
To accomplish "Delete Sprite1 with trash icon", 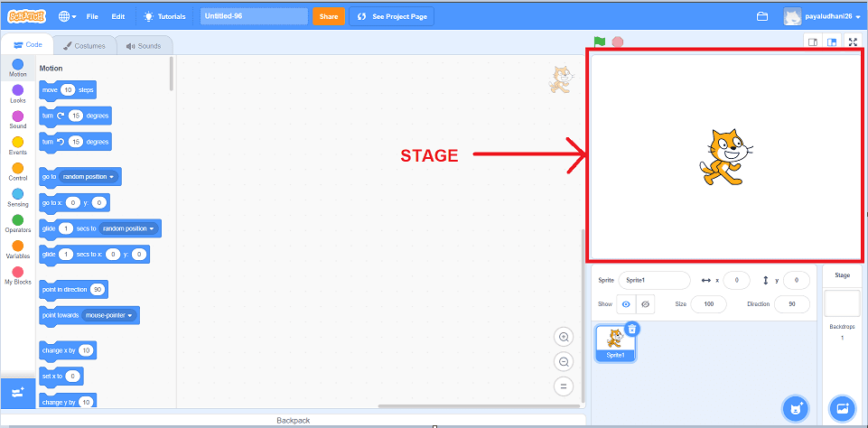I will click(x=633, y=329).
